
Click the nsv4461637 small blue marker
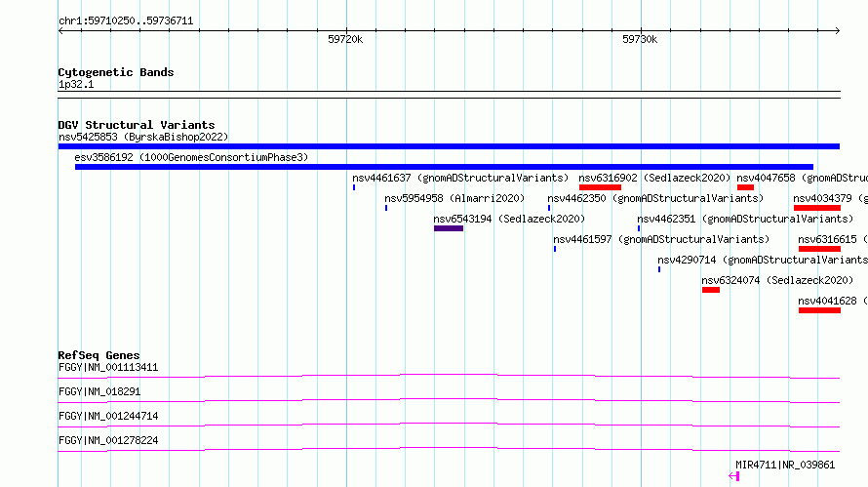[354, 187]
